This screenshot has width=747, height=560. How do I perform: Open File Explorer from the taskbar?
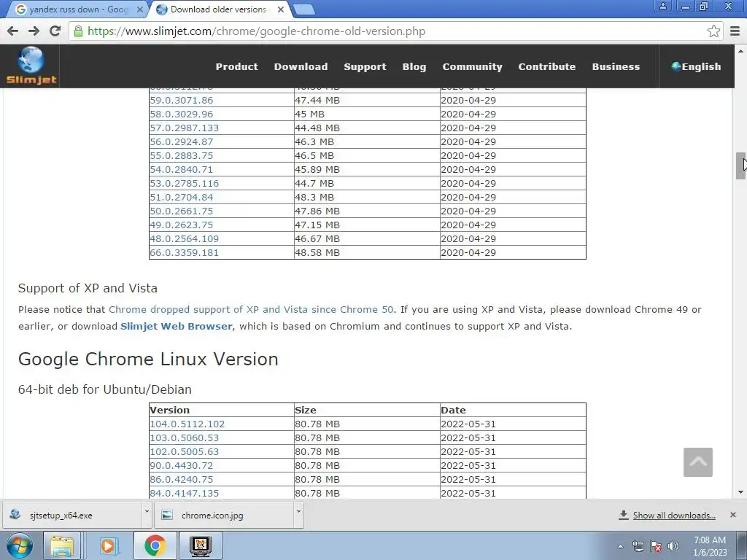pyautogui.click(x=62, y=545)
